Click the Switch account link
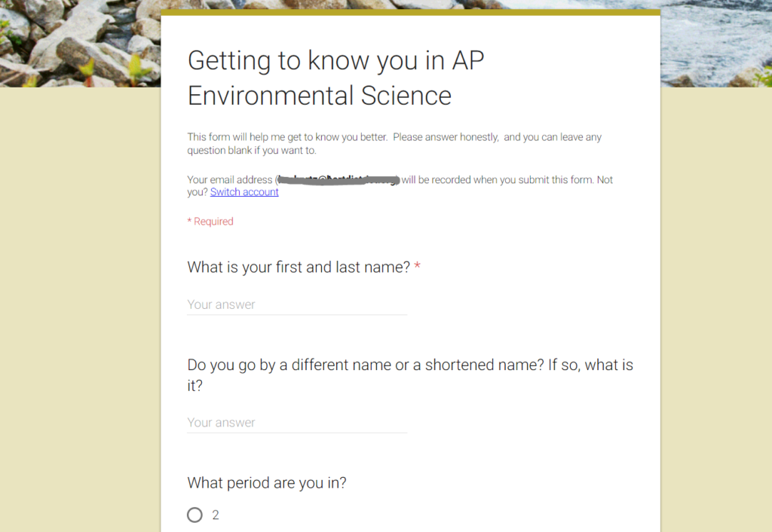Image resolution: width=772 pixels, height=532 pixels. pos(244,192)
